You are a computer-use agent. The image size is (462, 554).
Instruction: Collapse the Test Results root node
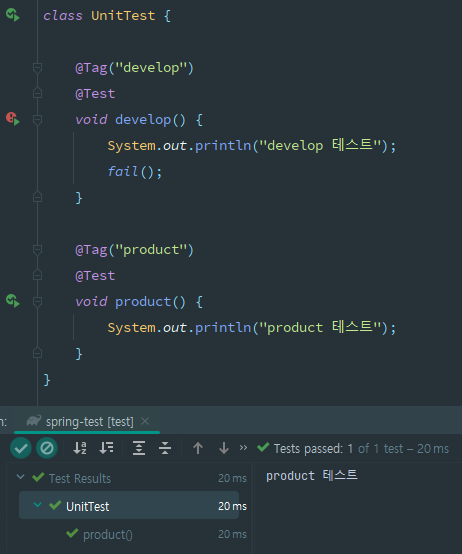[x=20, y=477]
